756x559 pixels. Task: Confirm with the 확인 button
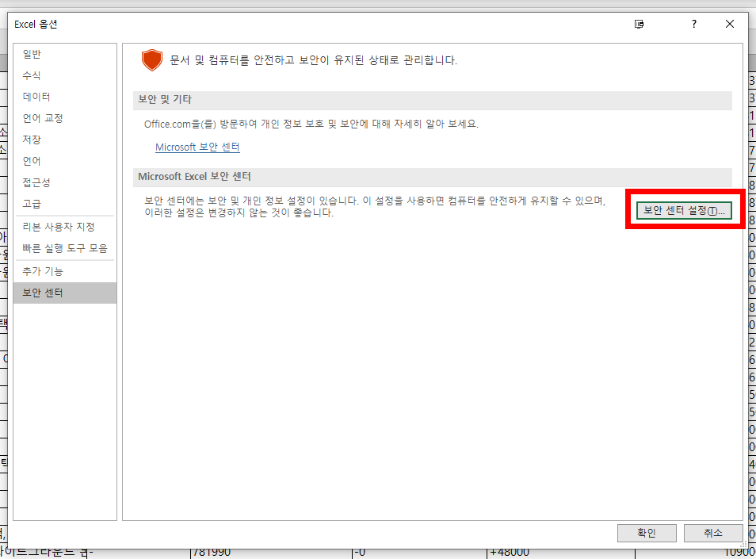[647, 533]
